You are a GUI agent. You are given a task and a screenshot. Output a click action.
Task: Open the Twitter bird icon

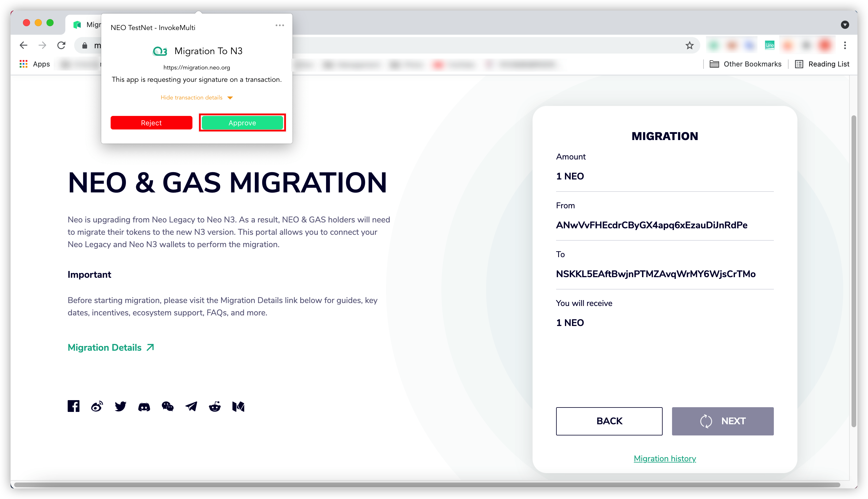point(120,406)
